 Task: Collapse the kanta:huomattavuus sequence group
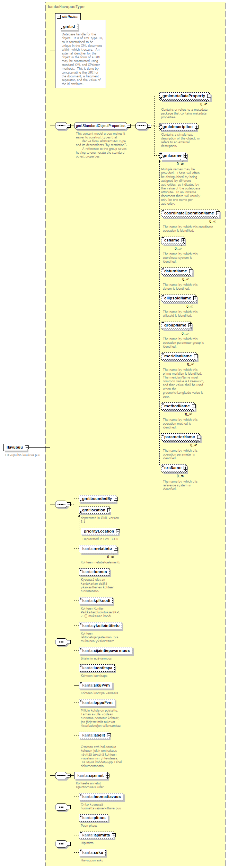pyautogui.click(x=69, y=807)
